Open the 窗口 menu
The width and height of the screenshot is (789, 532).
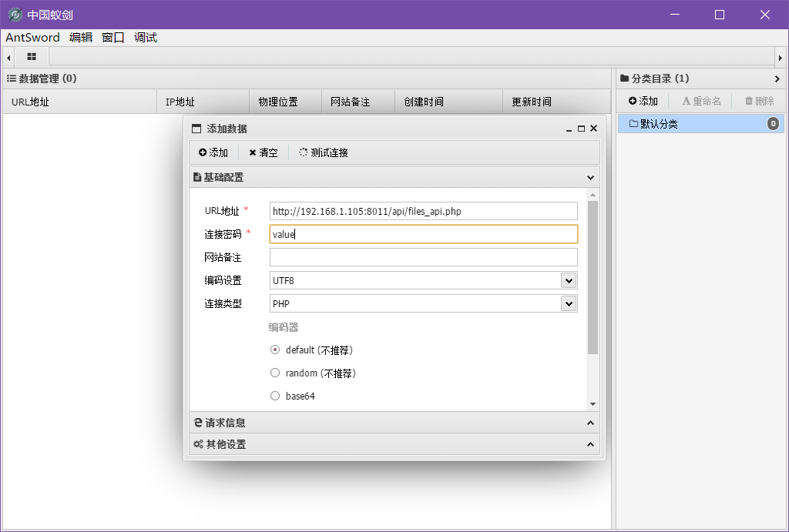[x=113, y=38]
